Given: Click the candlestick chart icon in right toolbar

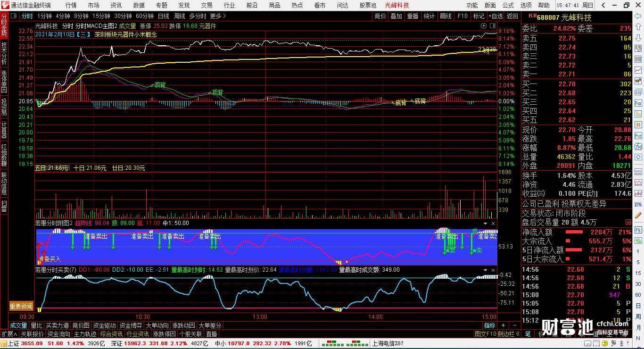Looking at the screenshot, I should pyautogui.click(x=638, y=81).
